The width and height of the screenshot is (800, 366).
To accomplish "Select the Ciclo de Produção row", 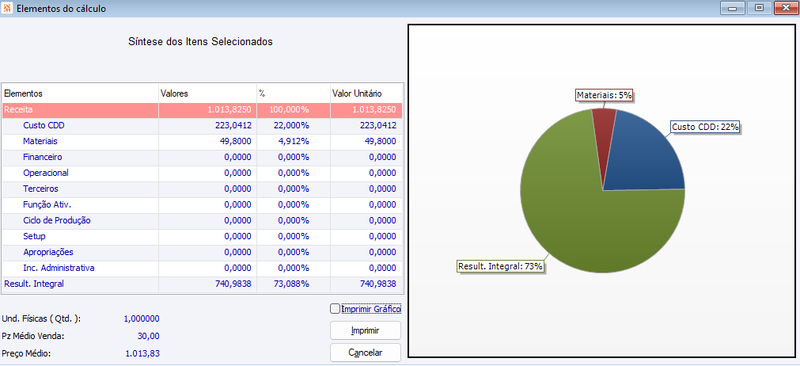I will click(203, 221).
